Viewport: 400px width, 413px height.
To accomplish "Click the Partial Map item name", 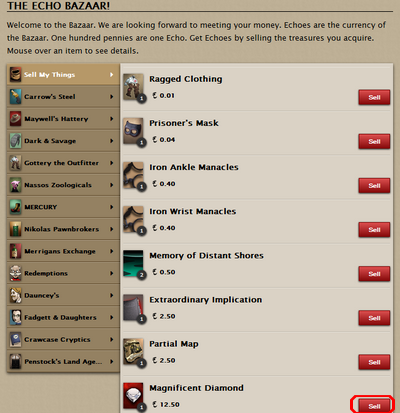I will (174, 344).
